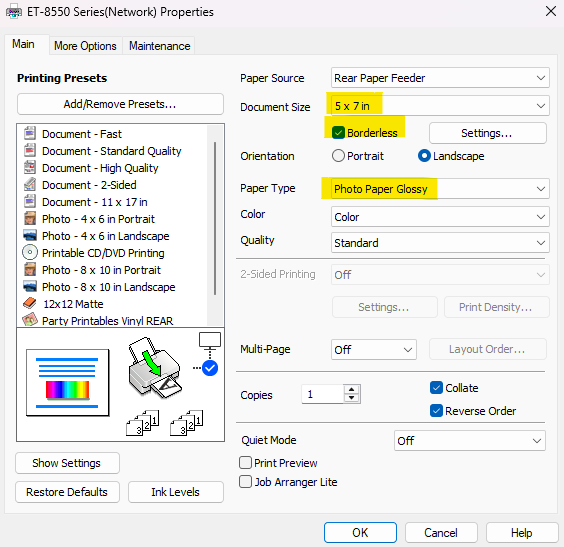
Task: Toggle the Reverse Order checkbox
Action: click(436, 411)
